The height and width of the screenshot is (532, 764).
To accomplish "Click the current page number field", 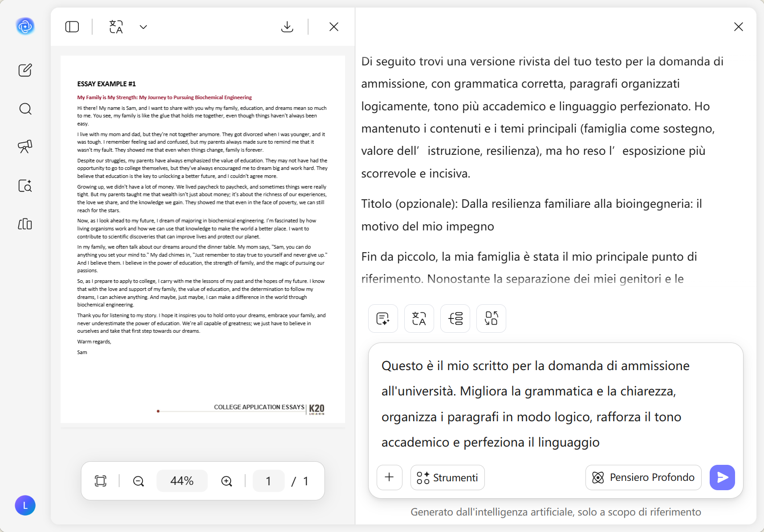I will tap(268, 481).
